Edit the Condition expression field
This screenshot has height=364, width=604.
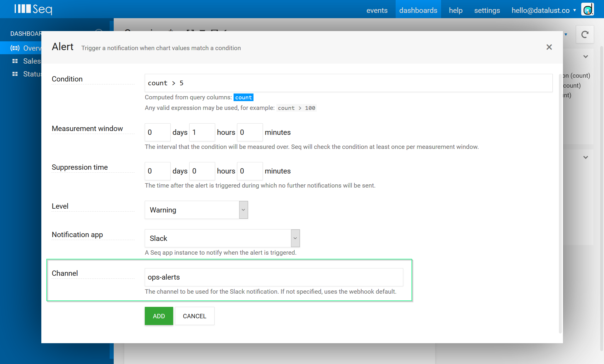(348, 83)
